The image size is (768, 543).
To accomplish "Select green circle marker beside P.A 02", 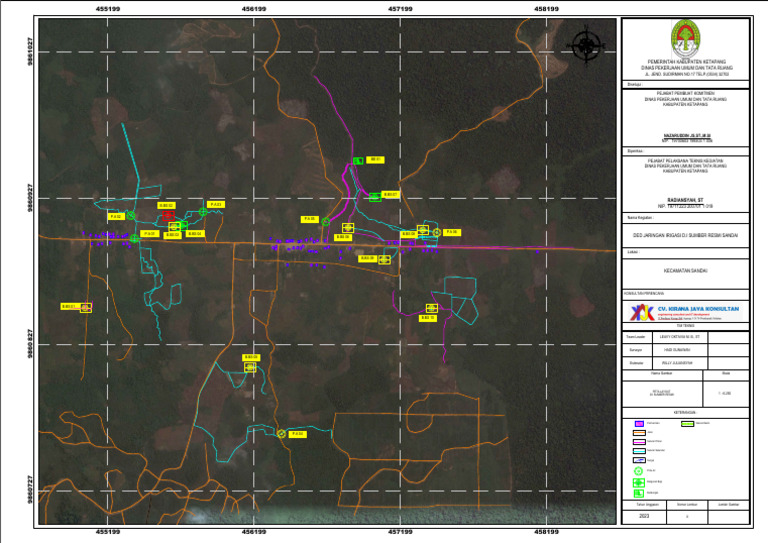I will 130,215.
